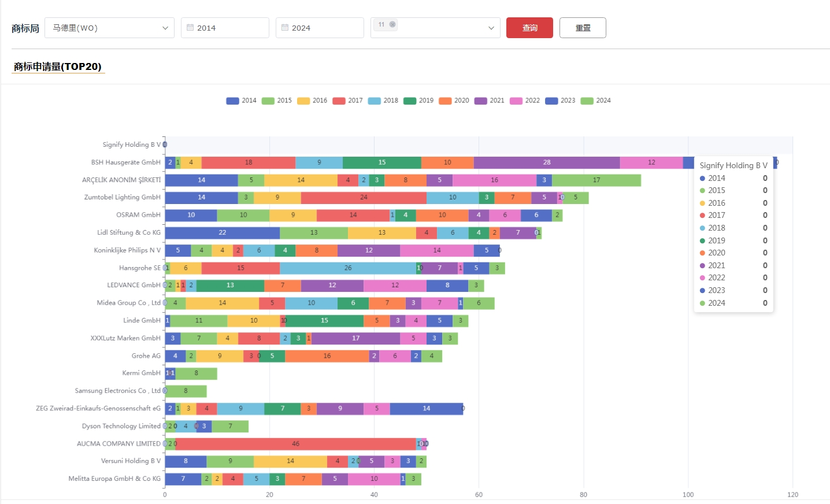The width and height of the screenshot is (830, 504).
Task: Click the 2018 light-blue legend marker
Action: [374, 101]
